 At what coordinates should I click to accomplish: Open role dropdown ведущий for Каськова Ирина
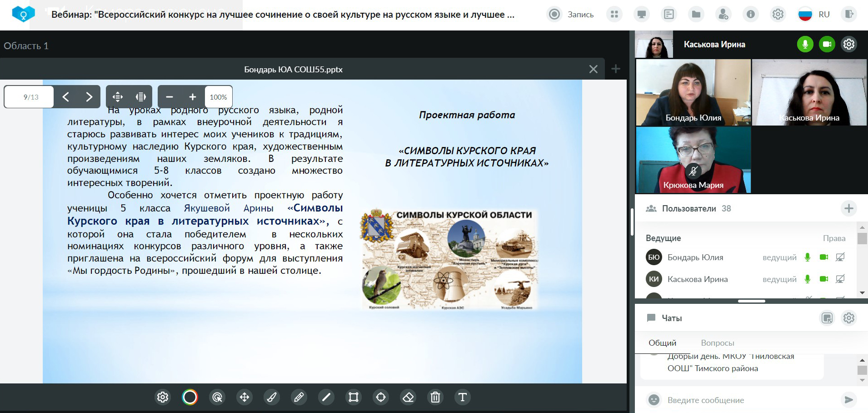click(x=779, y=279)
